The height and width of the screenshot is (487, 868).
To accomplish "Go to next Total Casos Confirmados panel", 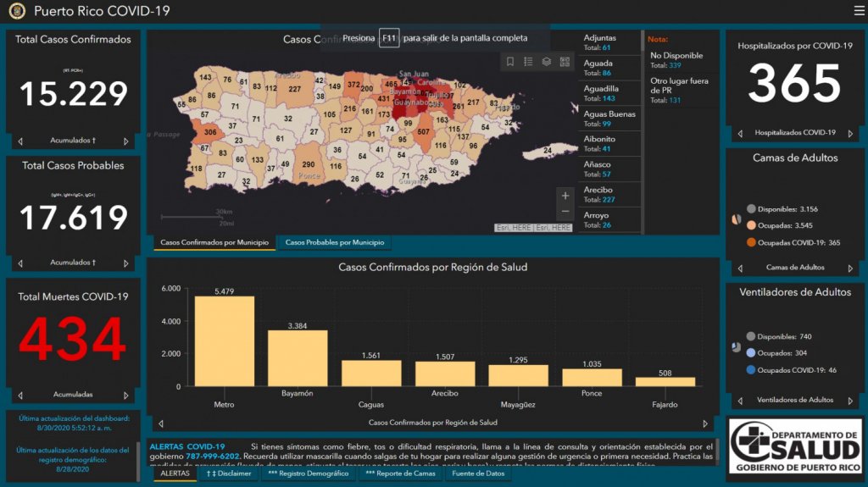I will click(x=126, y=141).
